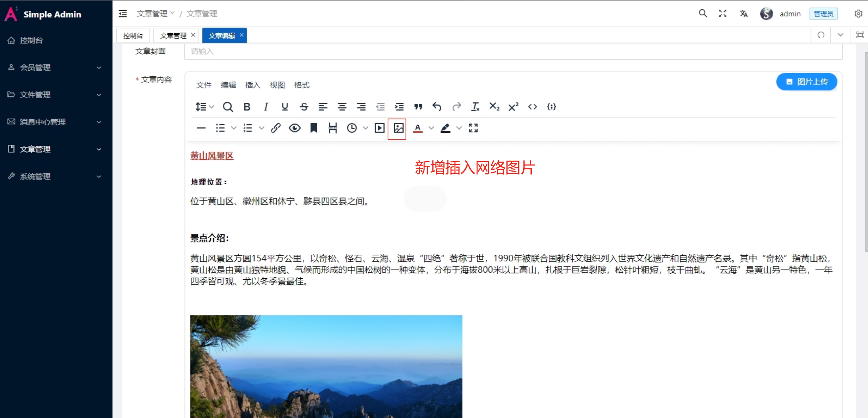This screenshot has height=418, width=868.
Task: Open the 文件 editor menu
Action: [204, 85]
